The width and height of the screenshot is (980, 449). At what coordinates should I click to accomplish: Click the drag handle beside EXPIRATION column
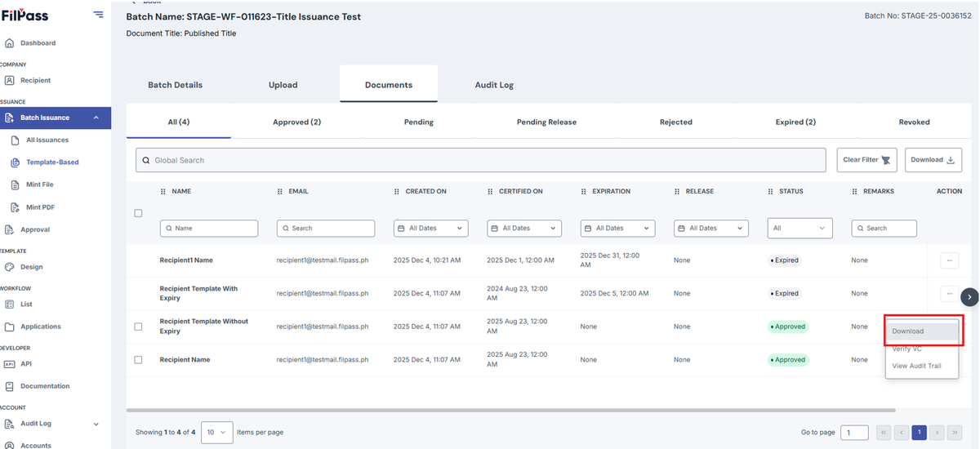click(x=584, y=191)
